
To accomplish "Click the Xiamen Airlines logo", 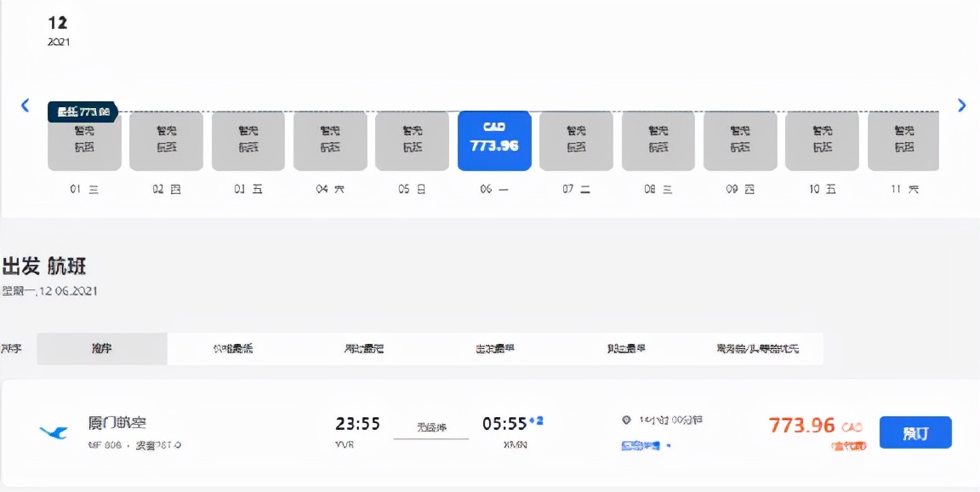I will click(x=52, y=430).
